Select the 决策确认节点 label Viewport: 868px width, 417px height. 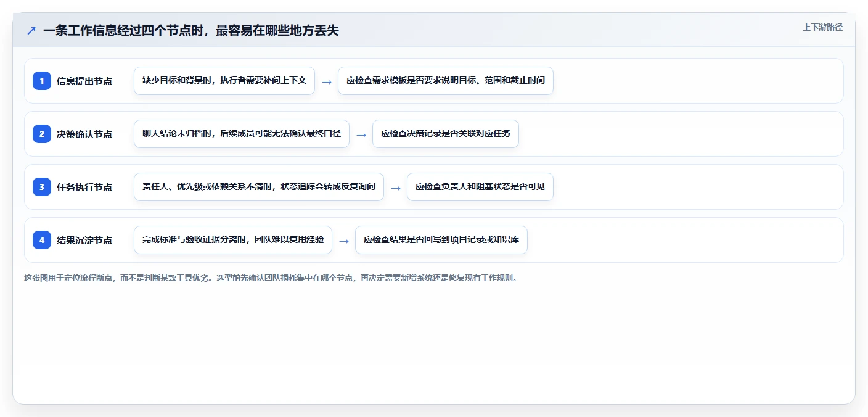coord(84,134)
